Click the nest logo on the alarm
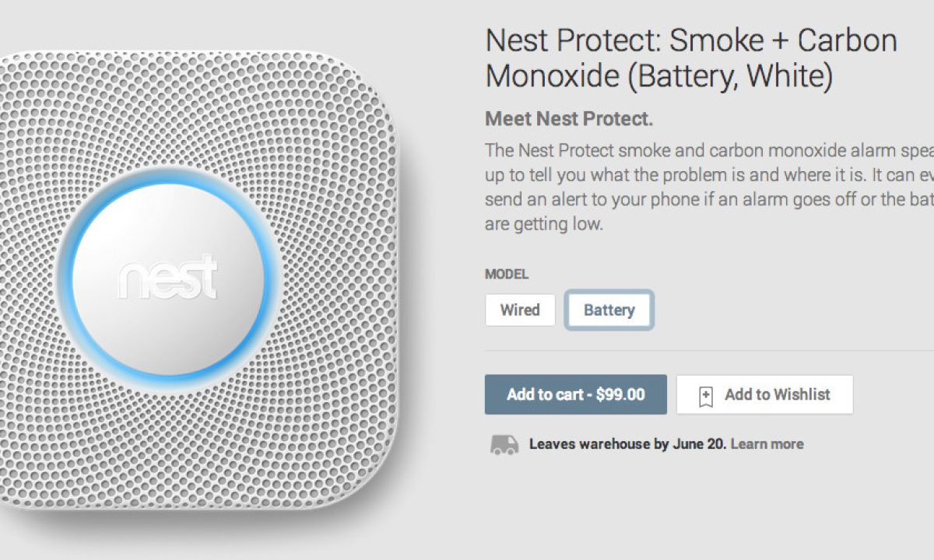The image size is (934, 560). 167,278
